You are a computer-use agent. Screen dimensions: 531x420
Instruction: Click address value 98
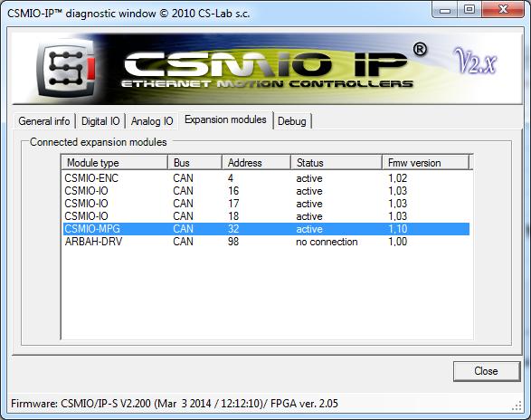tap(233, 242)
